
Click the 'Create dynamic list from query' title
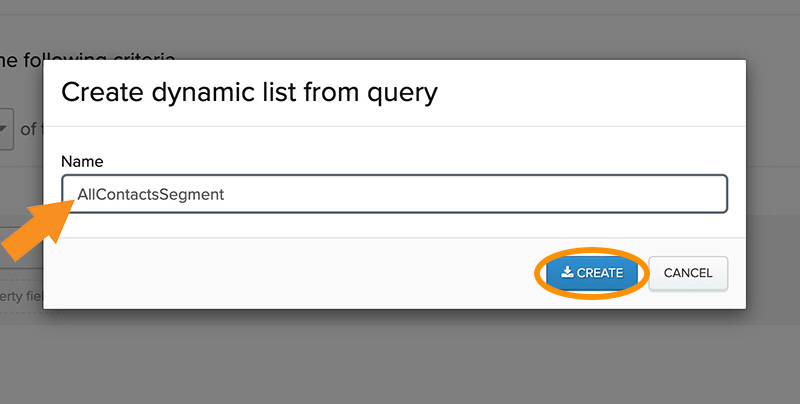point(249,92)
